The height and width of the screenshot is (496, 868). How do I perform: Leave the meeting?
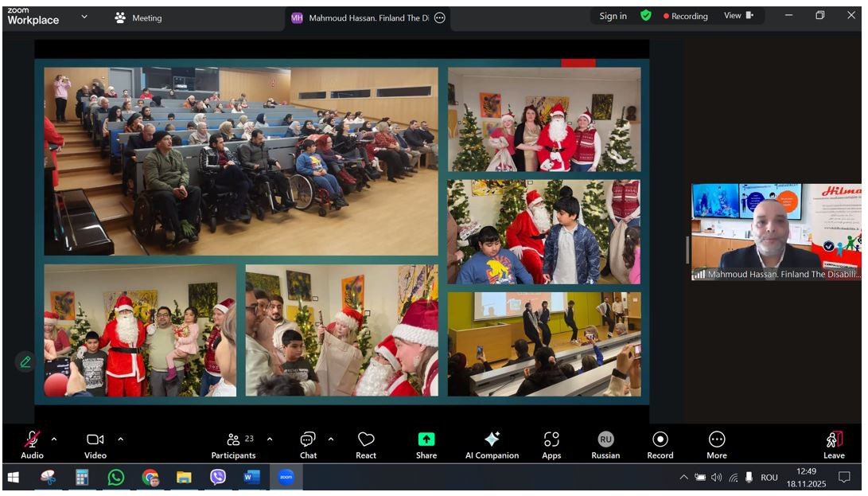point(834,444)
